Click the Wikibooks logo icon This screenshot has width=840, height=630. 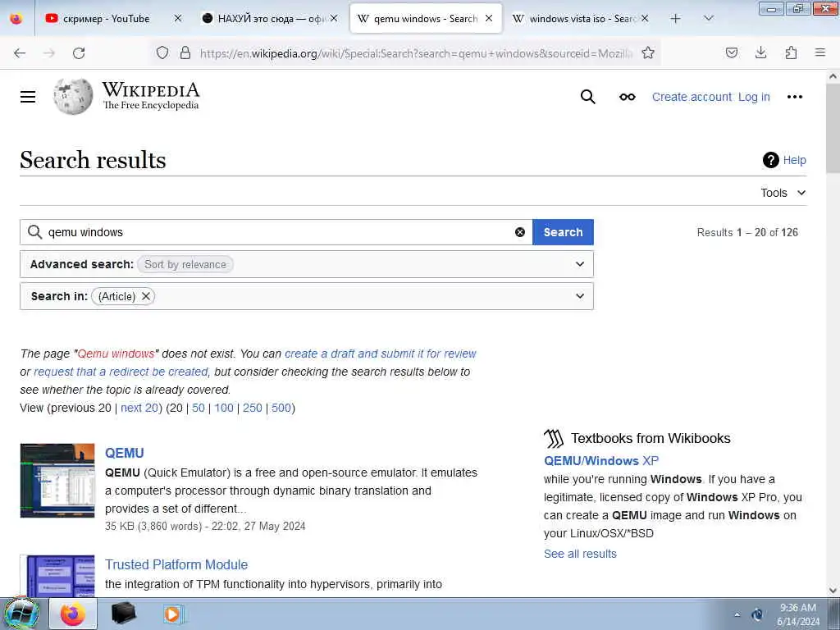coord(554,438)
